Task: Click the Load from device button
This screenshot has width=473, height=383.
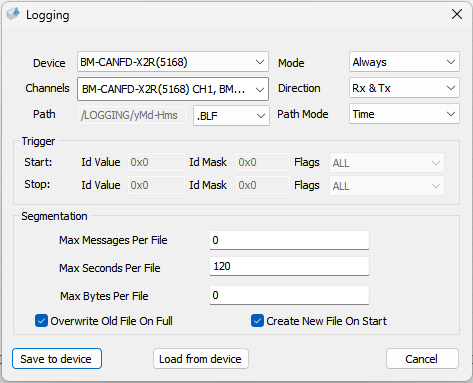Action: (x=201, y=359)
